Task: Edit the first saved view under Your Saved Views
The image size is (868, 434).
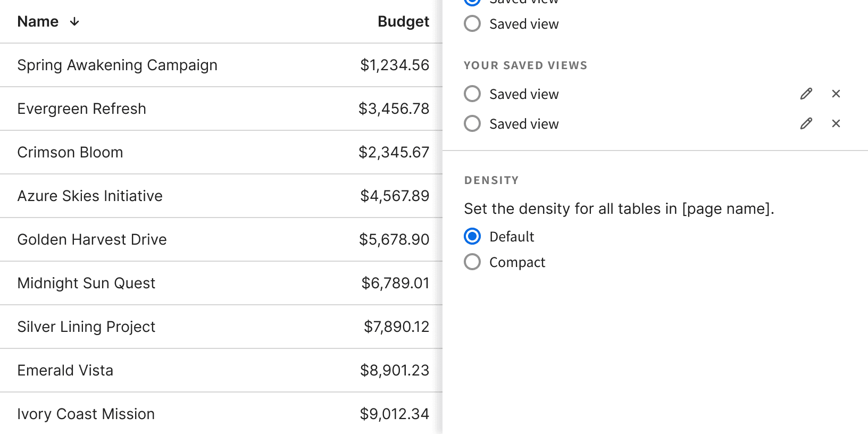Action: pos(806,94)
